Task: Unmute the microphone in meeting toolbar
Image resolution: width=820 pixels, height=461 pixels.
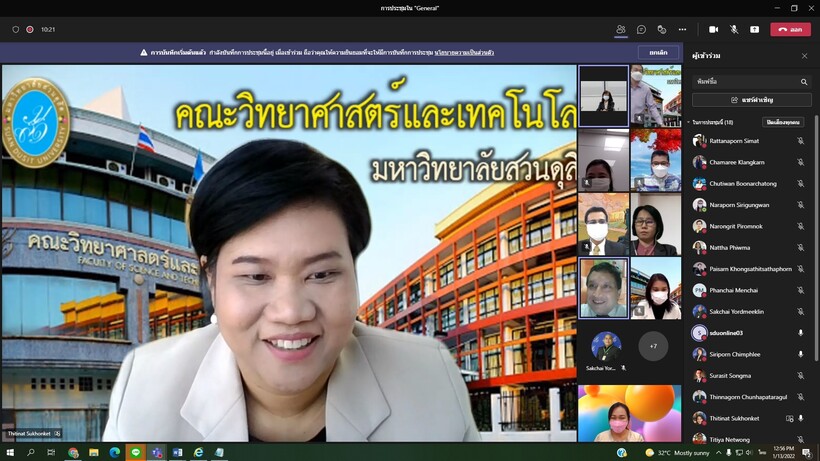Action: coord(734,30)
